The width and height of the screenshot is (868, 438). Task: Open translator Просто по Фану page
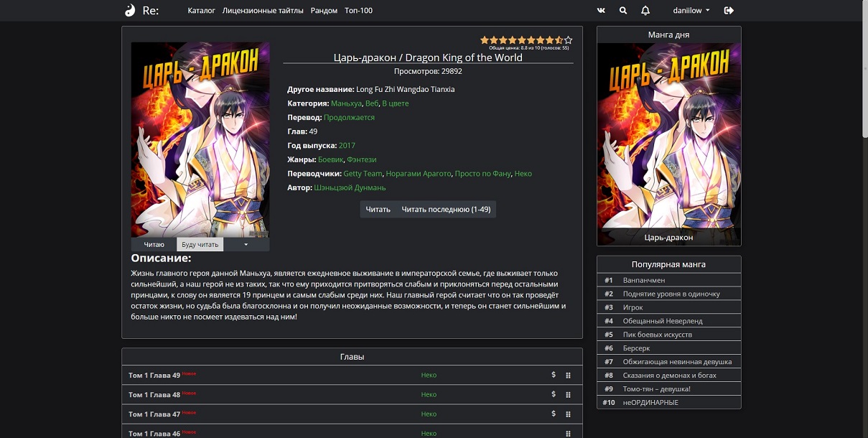click(x=482, y=173)
